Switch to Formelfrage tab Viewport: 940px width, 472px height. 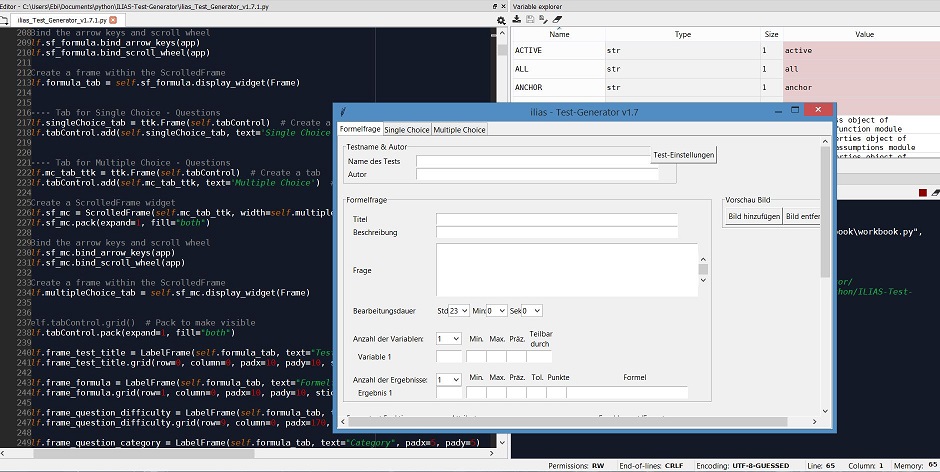tap(360, 129)
